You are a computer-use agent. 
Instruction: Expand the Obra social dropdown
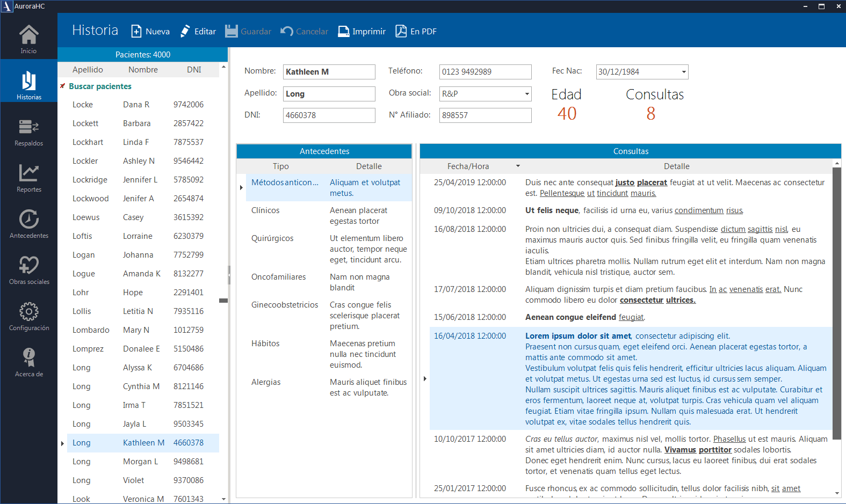527,94
